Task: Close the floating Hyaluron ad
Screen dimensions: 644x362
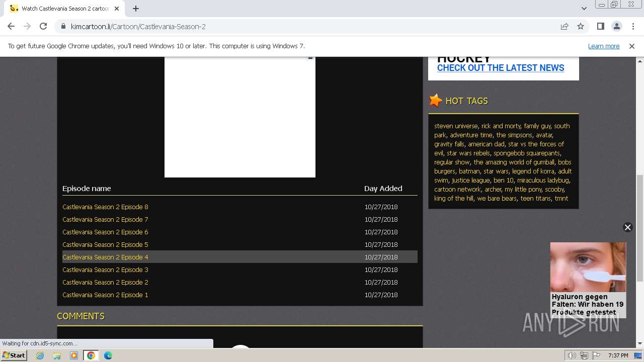Action: [x=627, y=227]
